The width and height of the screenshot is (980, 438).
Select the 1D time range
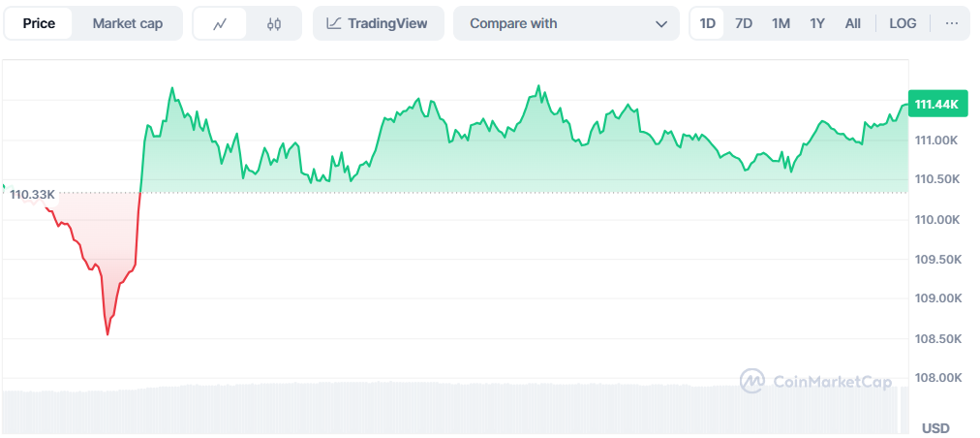pyautogui.click(x=708, y=23)
